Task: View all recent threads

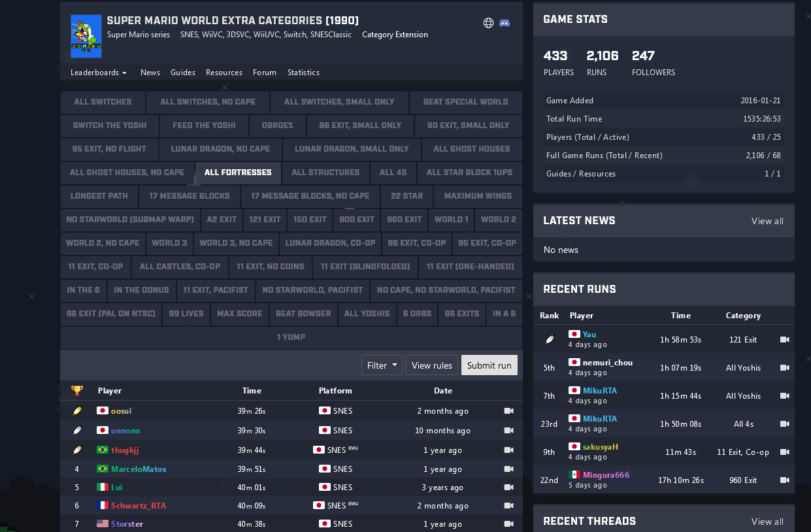Action: 767,522
